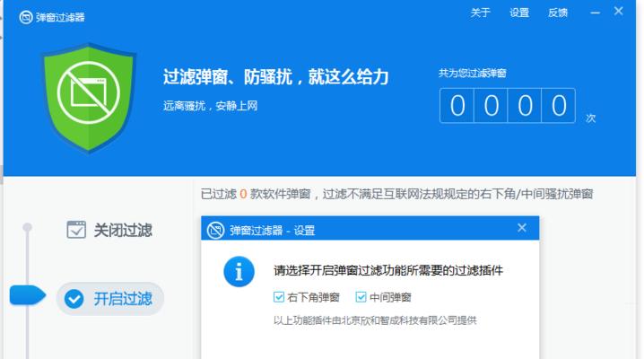Click the top grey knob of filter slider
Screen dimensions: 644x359
click(27, 227)
